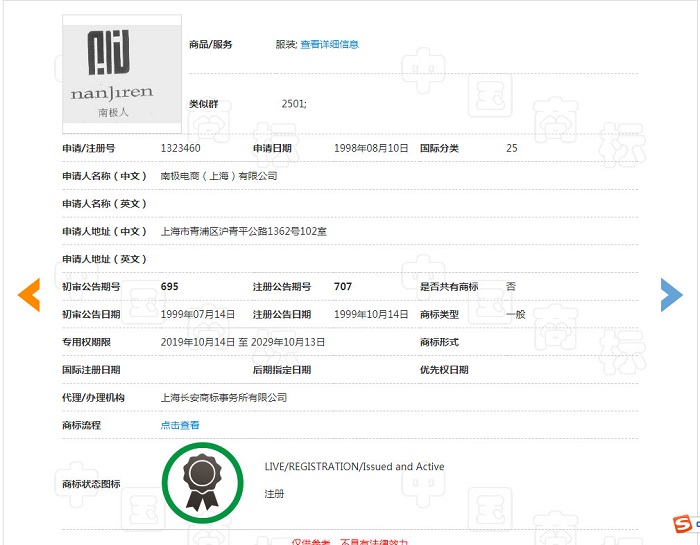Open the nanjiren trademark logo image

point(122,74)
